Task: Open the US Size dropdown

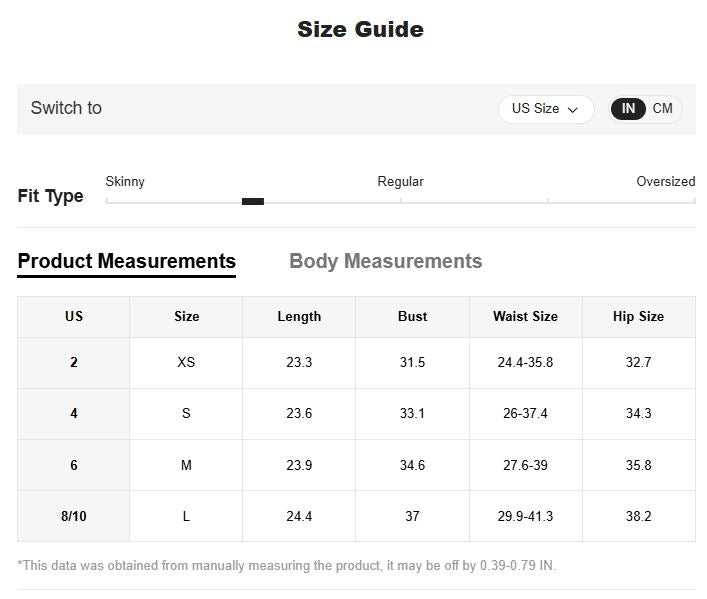Action: (545, 109)
